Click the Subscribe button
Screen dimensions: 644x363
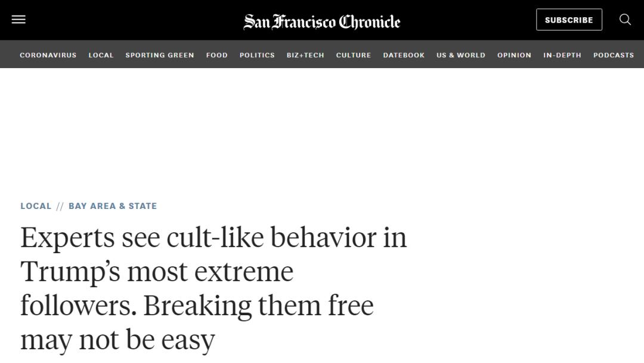(x=569, y=20)
